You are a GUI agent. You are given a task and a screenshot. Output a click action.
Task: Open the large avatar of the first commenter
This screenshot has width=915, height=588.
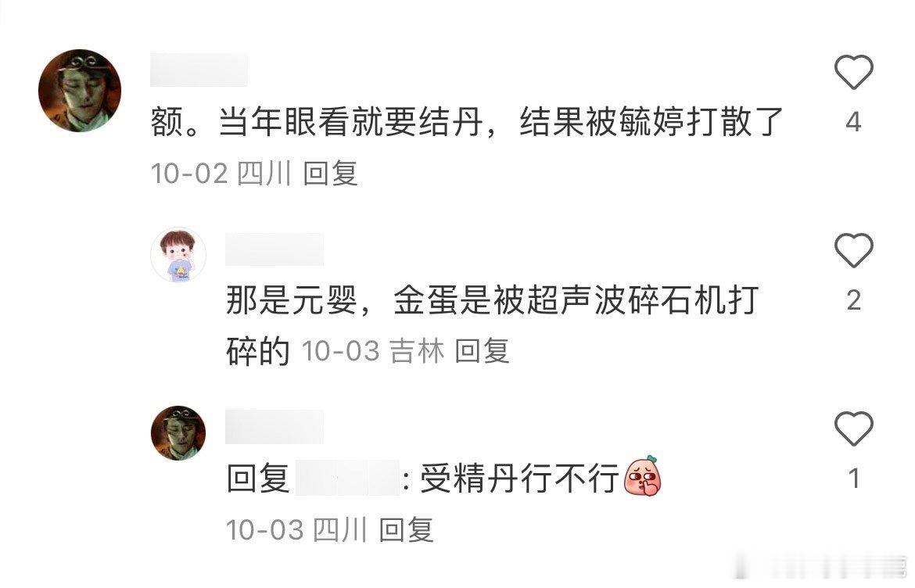80,91
